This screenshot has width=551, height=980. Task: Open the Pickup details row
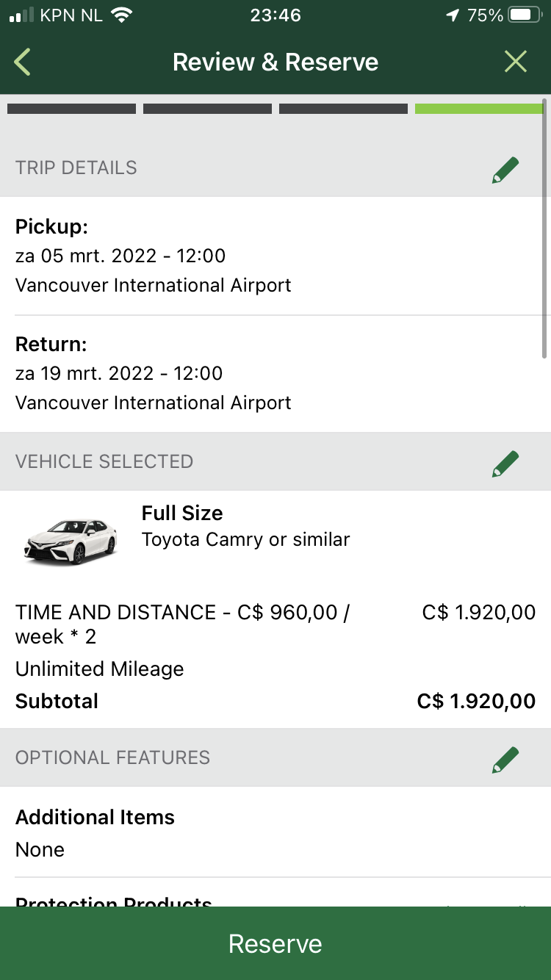click(x=275, y=256)
